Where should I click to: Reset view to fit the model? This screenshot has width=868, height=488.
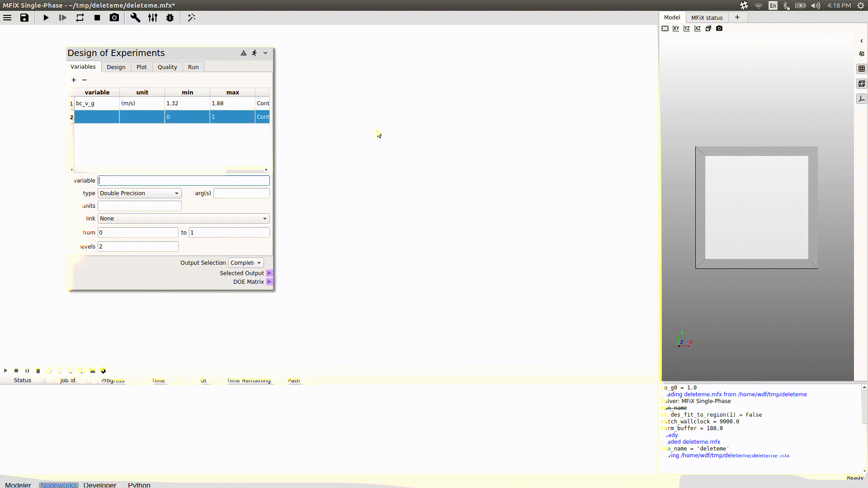pos(665,28)
